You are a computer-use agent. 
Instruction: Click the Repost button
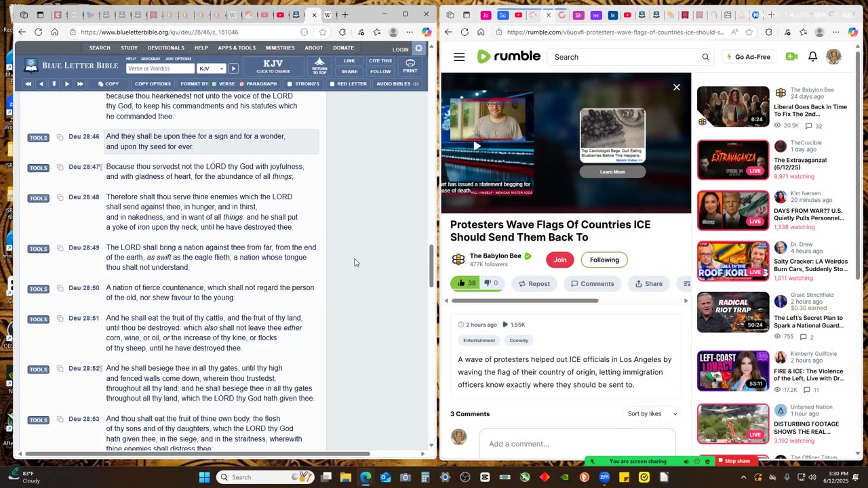click(x=534, y=283)
